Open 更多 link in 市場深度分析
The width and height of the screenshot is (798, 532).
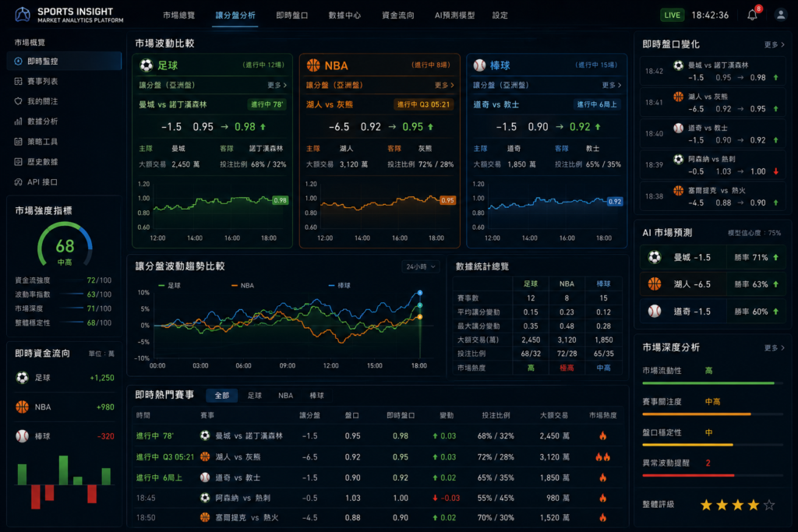tap(774, 348)
